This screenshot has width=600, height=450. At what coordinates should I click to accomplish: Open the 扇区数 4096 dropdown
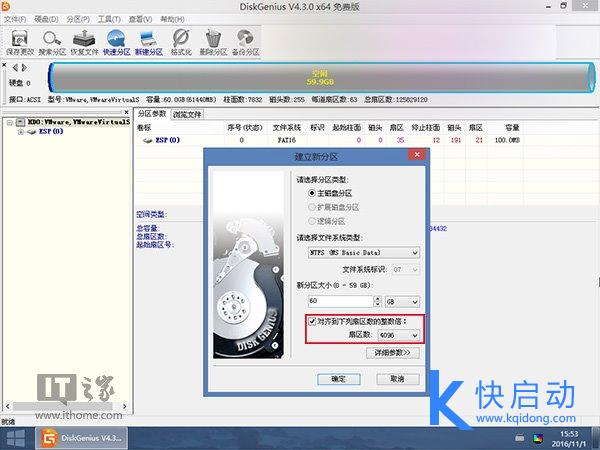398,335
